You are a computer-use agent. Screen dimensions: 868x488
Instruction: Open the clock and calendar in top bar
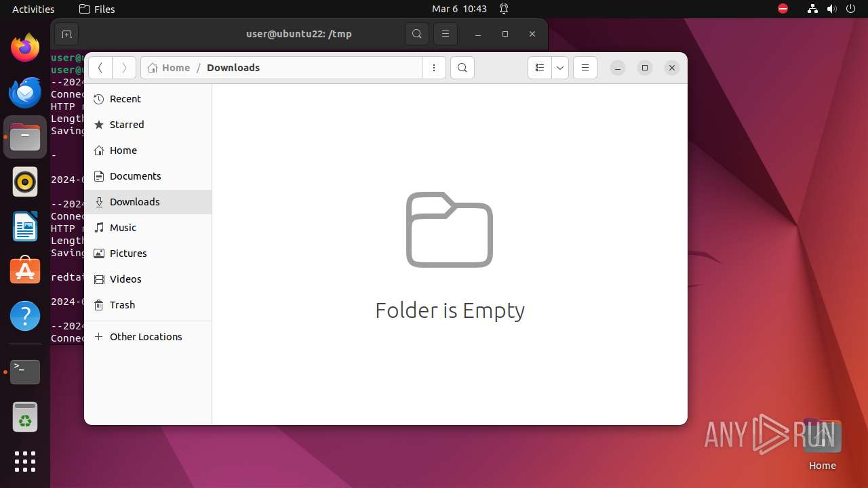tap(460, 9)
